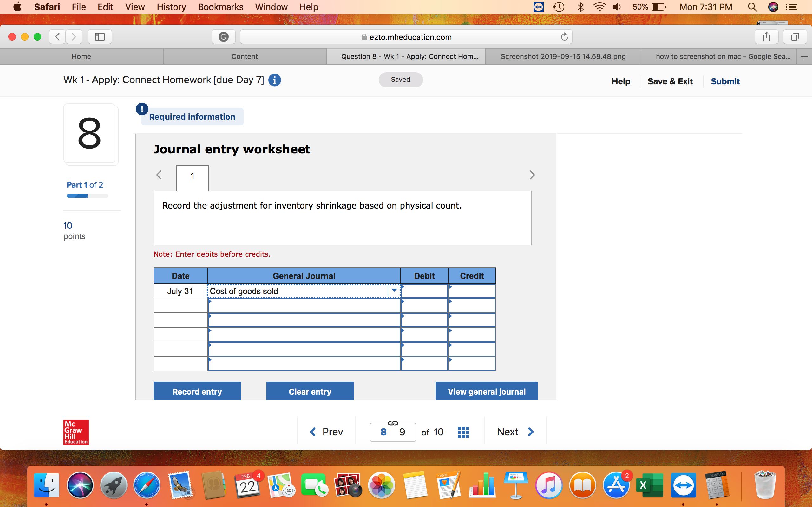Select journal entry tab numbered 1
Viewport: 812px width, 507px height.
point(192,176)
